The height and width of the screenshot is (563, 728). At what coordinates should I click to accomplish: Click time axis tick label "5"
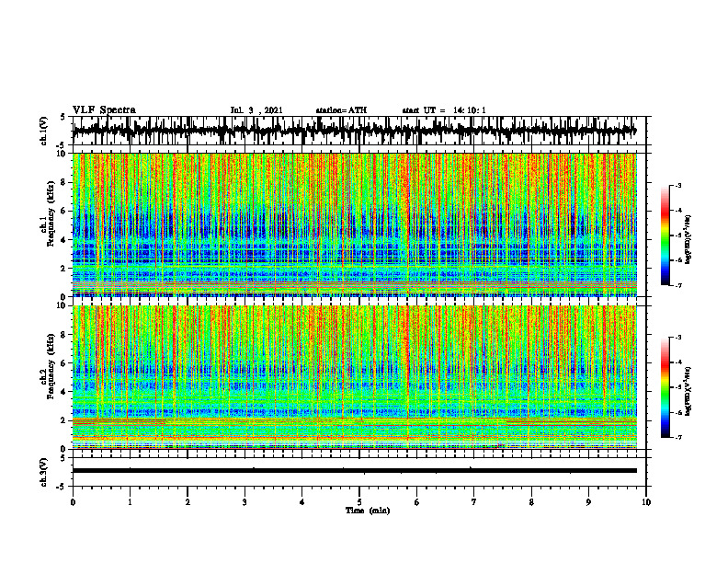click(x=359, y=502)
